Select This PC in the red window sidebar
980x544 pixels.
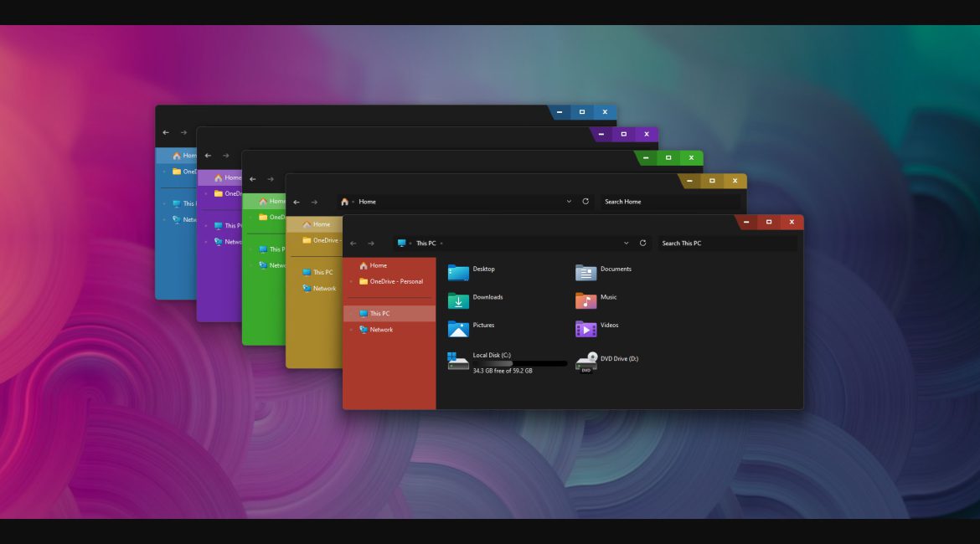point(389,314)
